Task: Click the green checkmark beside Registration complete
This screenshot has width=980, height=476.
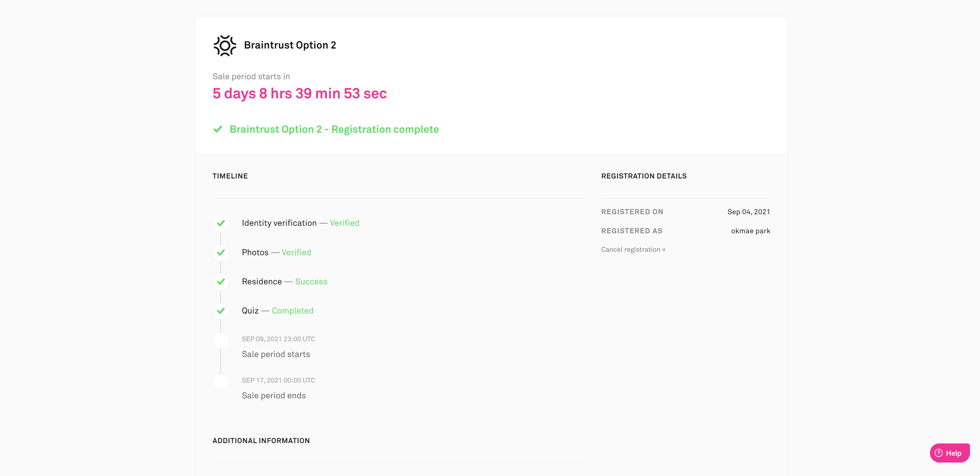Action: (217, 129)
